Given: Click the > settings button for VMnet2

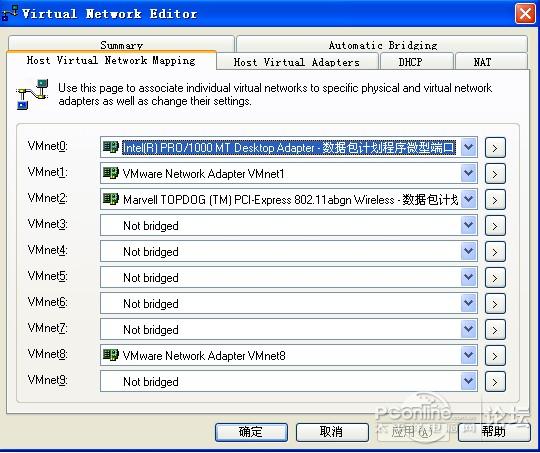Looking at the screenshot, I should tap(495, 199).
